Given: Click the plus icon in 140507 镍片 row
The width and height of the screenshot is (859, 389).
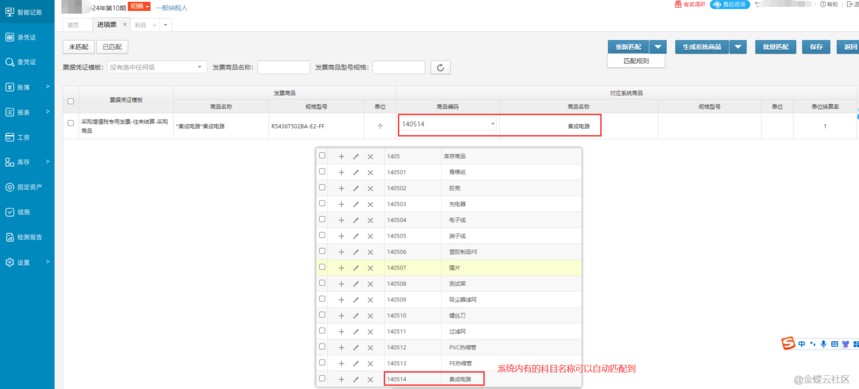Looking at the screenshot, I should coord(341,268).
